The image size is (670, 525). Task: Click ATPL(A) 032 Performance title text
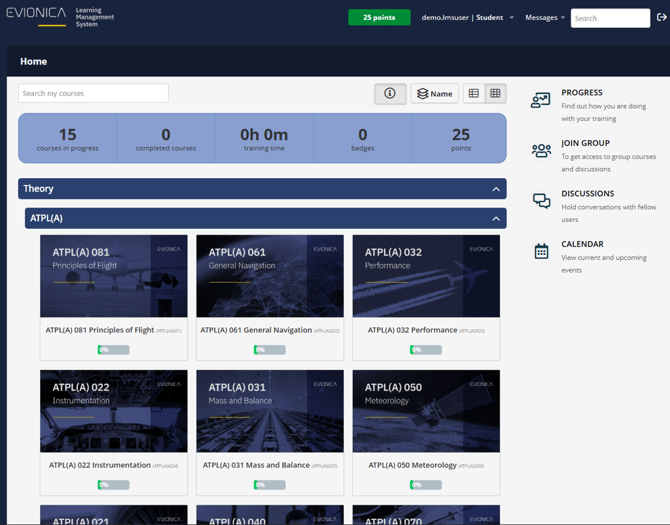(x=412, y=330)
